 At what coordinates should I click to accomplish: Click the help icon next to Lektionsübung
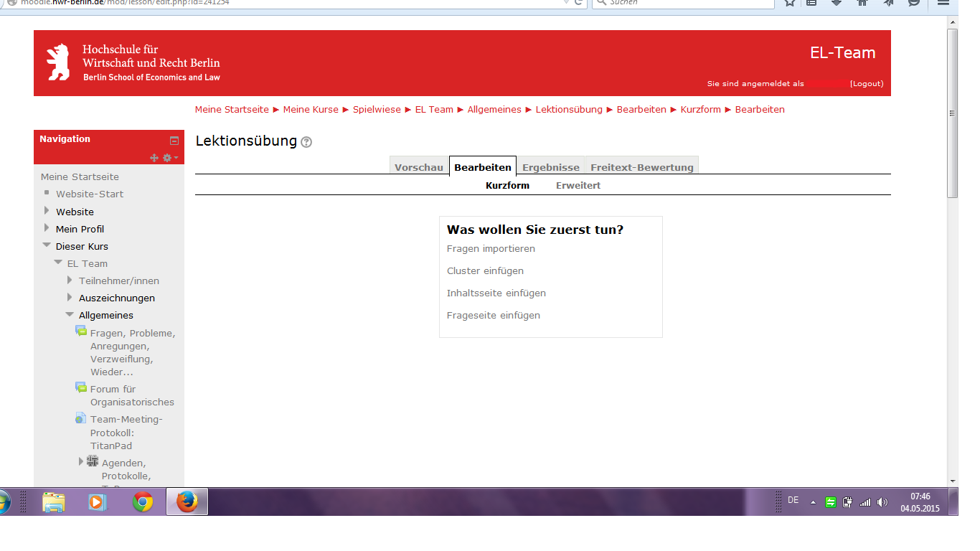[306, 142]
